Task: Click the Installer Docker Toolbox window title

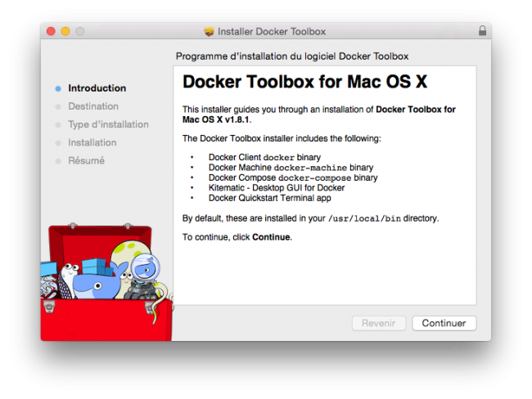Action: [x=273, y=32]
